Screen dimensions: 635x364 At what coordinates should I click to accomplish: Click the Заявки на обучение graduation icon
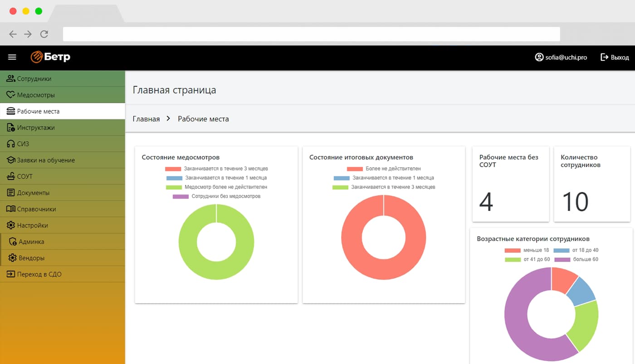(x=11, y=160)
